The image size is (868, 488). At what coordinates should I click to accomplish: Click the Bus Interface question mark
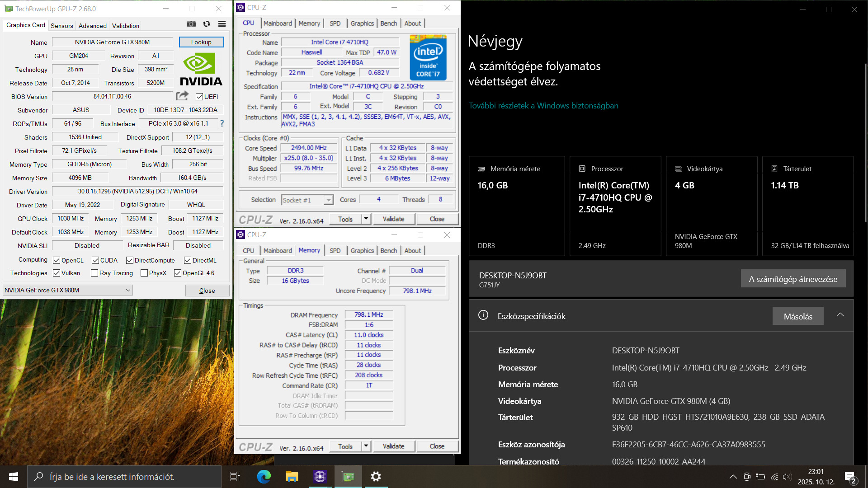pos(222,123)
